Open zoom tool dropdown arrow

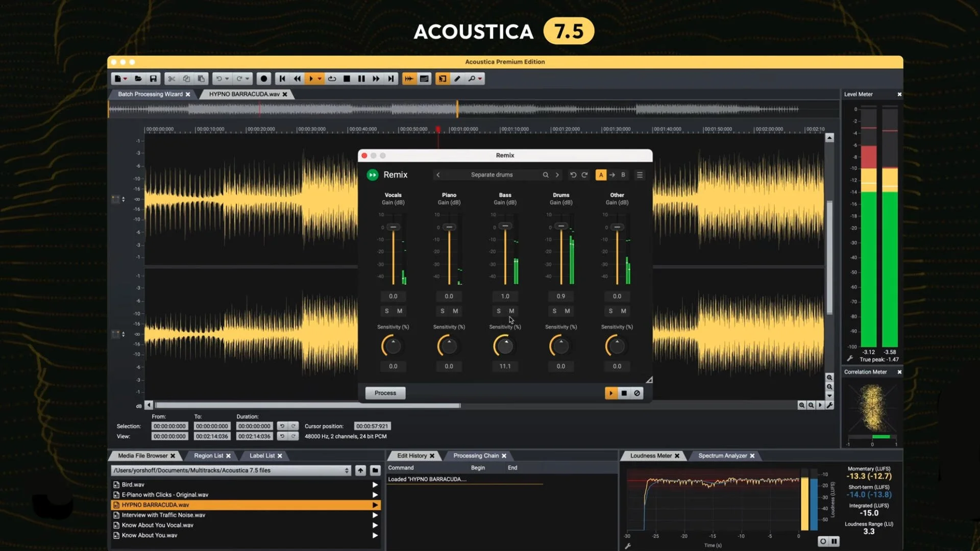click(x=480, y=79)
